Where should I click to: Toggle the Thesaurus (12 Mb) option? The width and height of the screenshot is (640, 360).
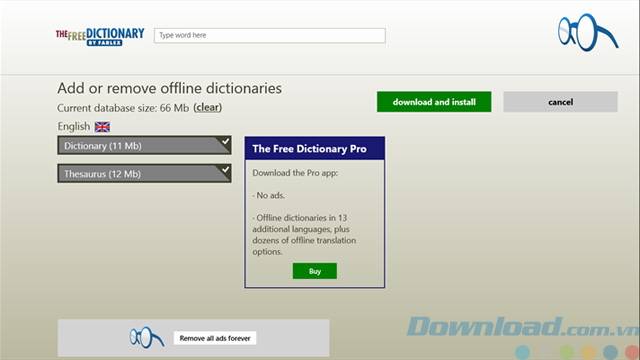(144, 173)
